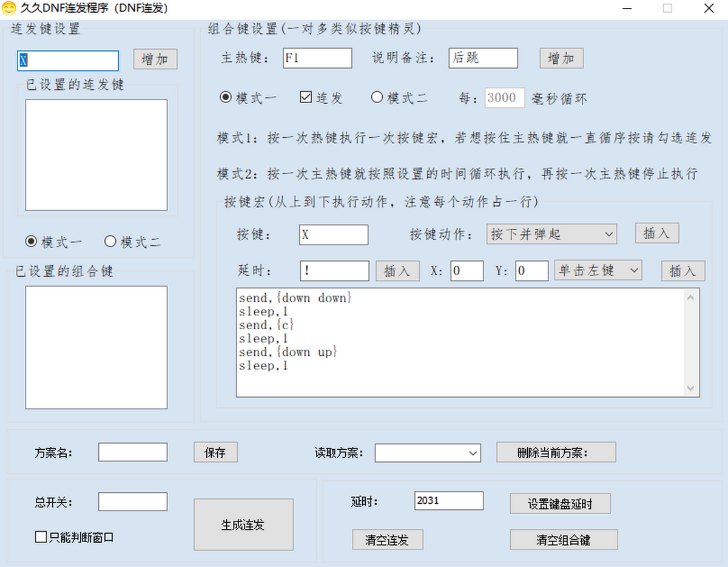
Task: Click the 毫秒循环 field showing 3000
Action: coord(505,98)
